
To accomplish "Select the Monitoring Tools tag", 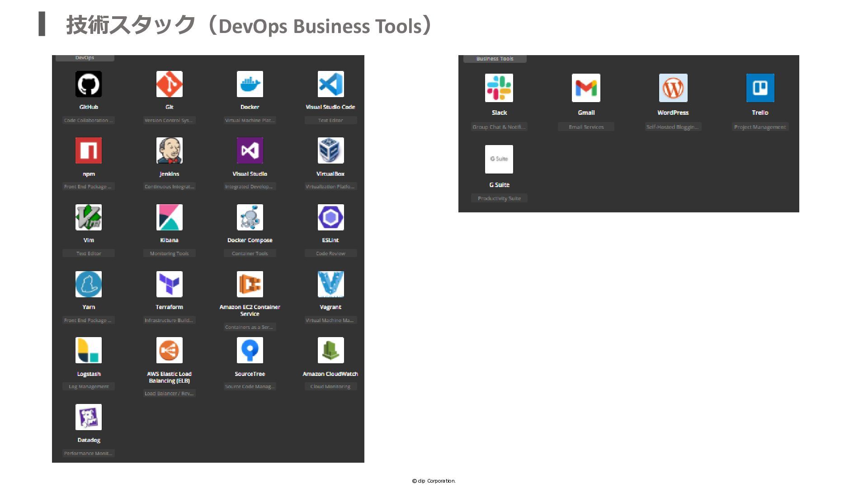I will pyautogui.click(x=170, y=253).
